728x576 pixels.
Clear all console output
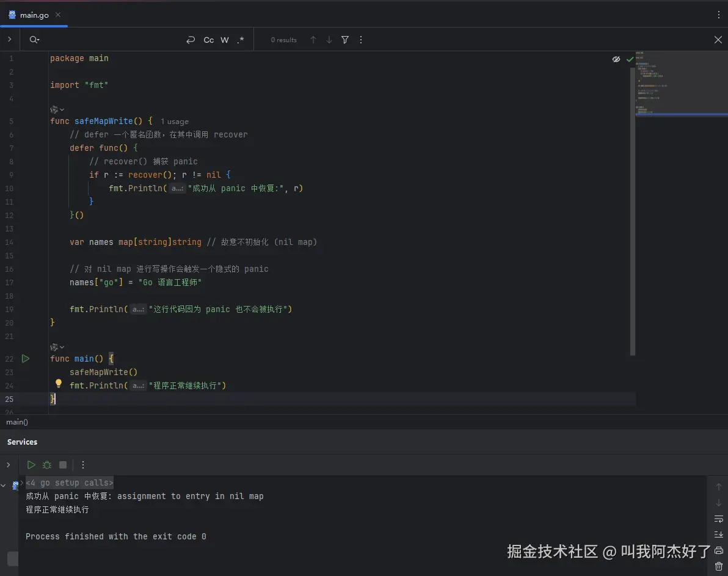coord(719,566)
